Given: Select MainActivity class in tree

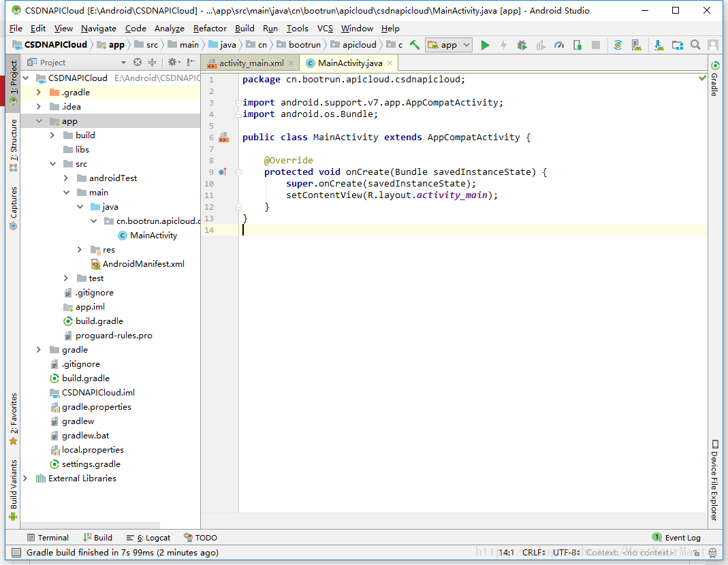Looking at the screenshot, I should 148,236.
